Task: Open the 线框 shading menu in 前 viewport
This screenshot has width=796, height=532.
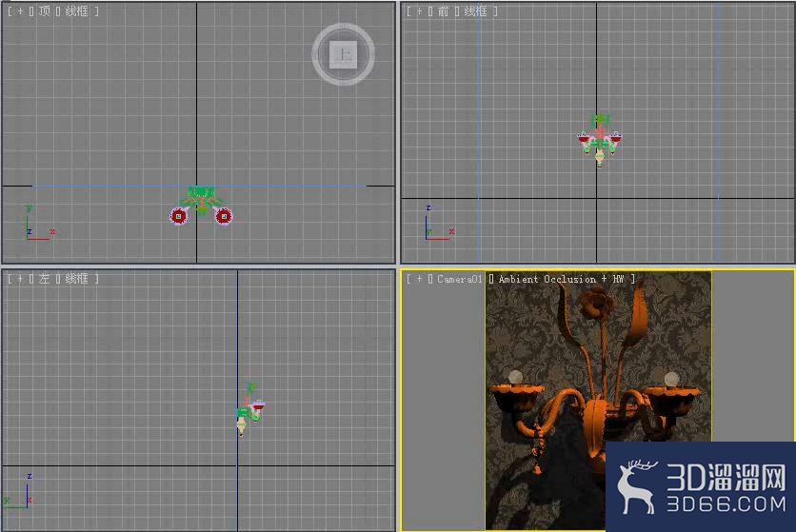Action: coord(476,11)
